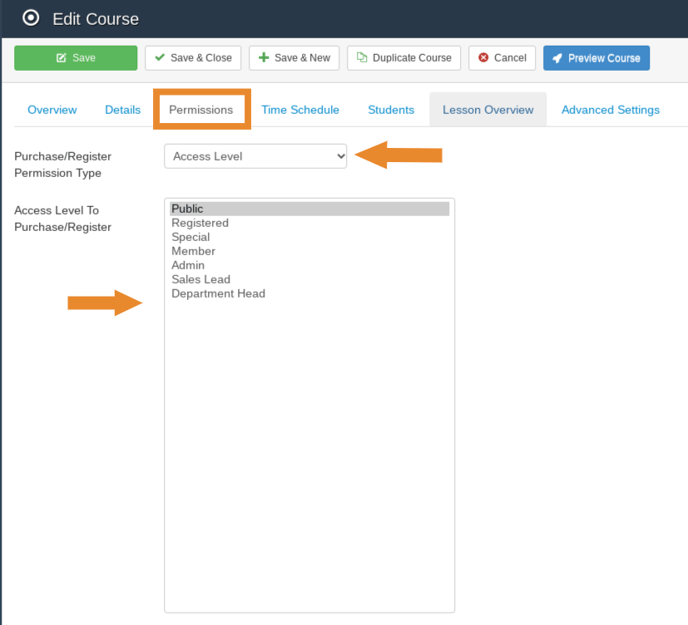Open the Lesson Overview tab
Screen dimensions: 688x625
[x=488, y=110]
